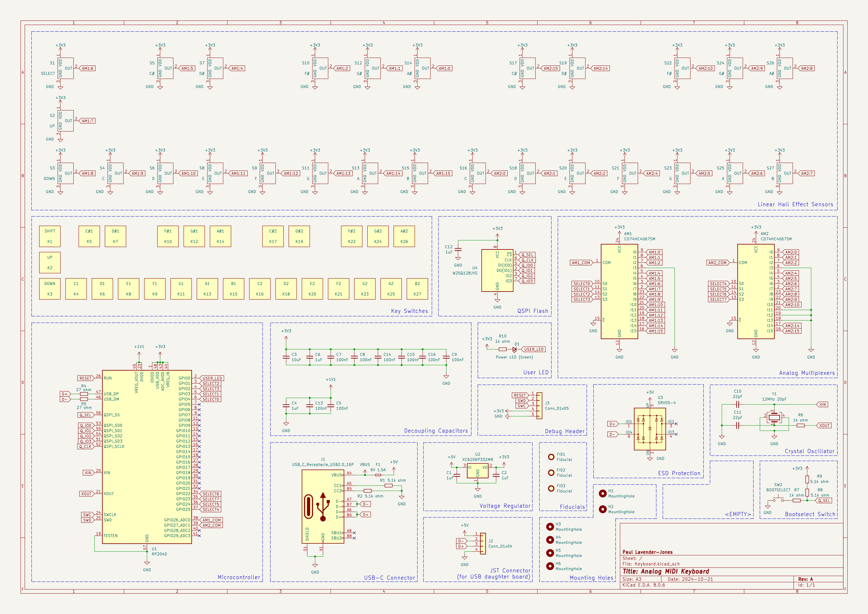Click the USB-C receptacle symbol J1
Image resolution: width=868 pixels, height=614 pixels.
[322, 507]
